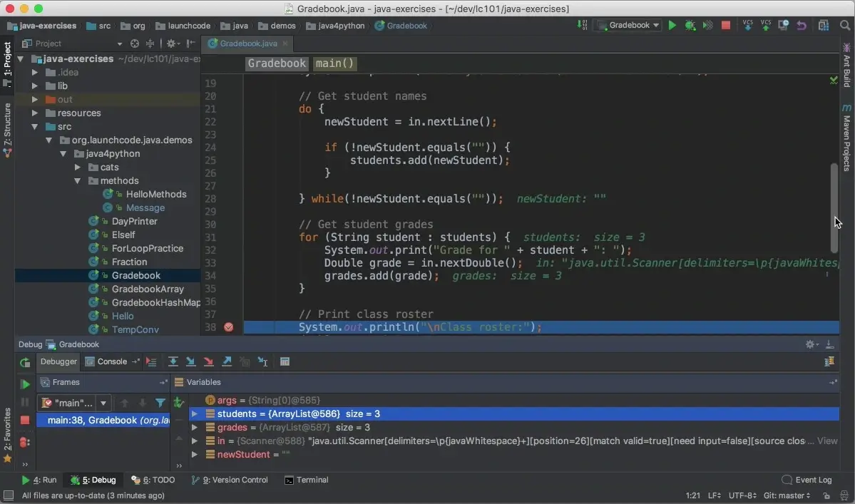The image size is (855, 504).
Task: Toggle the breakpoint on line 38
Action: tap(227, 326)
